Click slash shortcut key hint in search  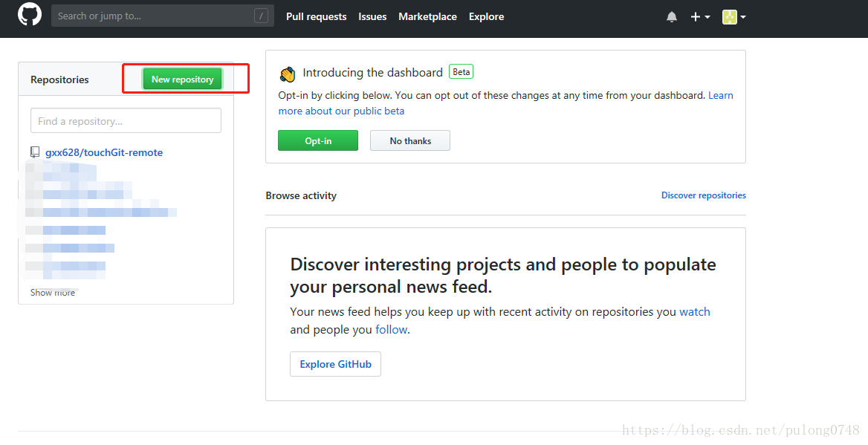(x=262, y=16)
